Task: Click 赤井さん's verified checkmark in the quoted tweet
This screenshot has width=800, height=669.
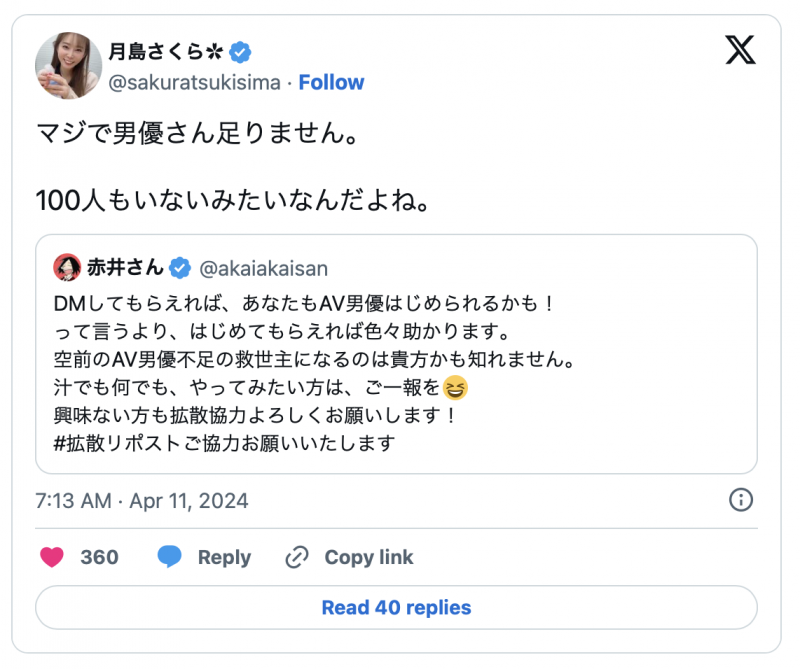Action: pos(179,266)
